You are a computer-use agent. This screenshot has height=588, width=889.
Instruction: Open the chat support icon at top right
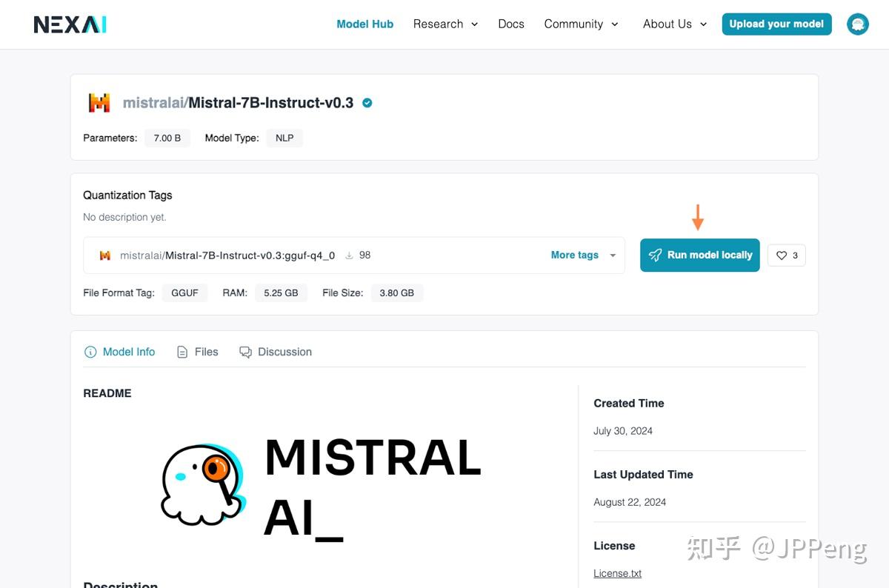click(x=857, y=24)
